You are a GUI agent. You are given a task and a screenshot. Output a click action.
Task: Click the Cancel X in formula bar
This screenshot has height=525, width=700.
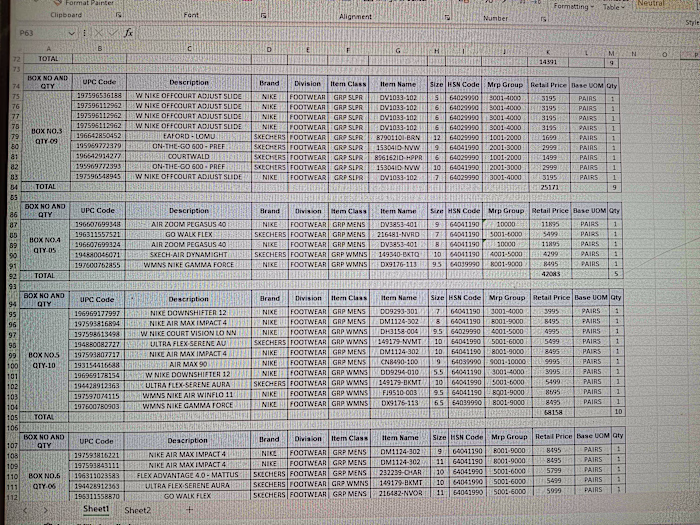coord(98,33)
